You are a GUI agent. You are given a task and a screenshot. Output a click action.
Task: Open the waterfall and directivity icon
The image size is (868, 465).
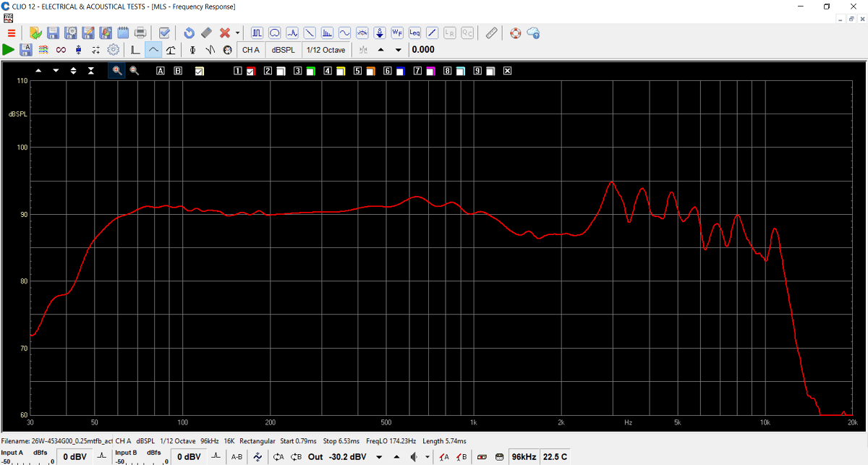tap(275, 33)
